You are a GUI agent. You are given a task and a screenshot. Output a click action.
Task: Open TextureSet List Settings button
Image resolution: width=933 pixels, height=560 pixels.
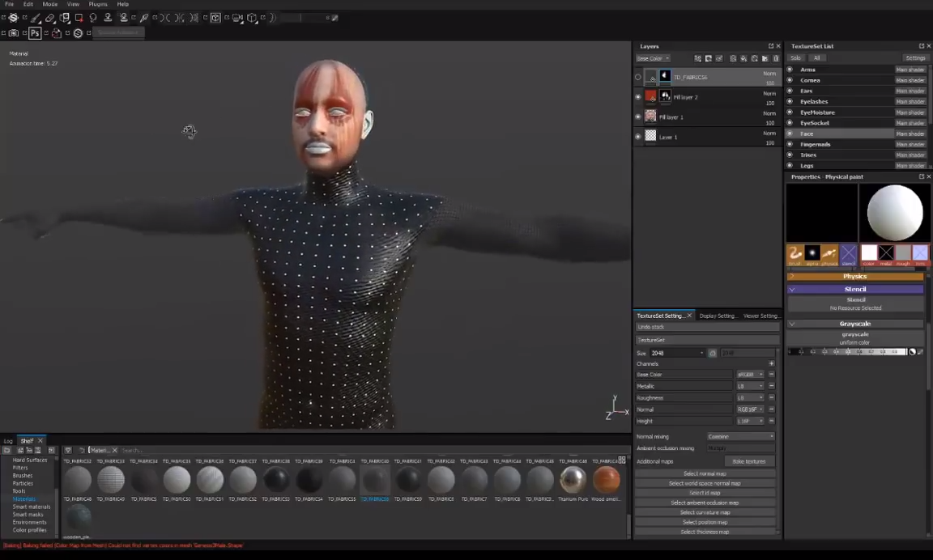tap(915, 58)
